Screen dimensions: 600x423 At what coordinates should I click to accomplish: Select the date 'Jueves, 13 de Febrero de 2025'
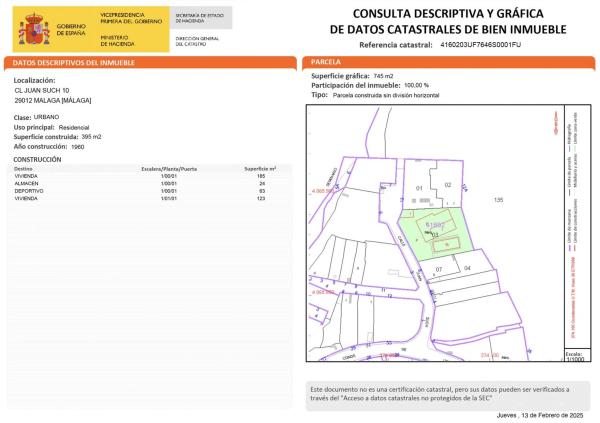[x=540, y=415]
